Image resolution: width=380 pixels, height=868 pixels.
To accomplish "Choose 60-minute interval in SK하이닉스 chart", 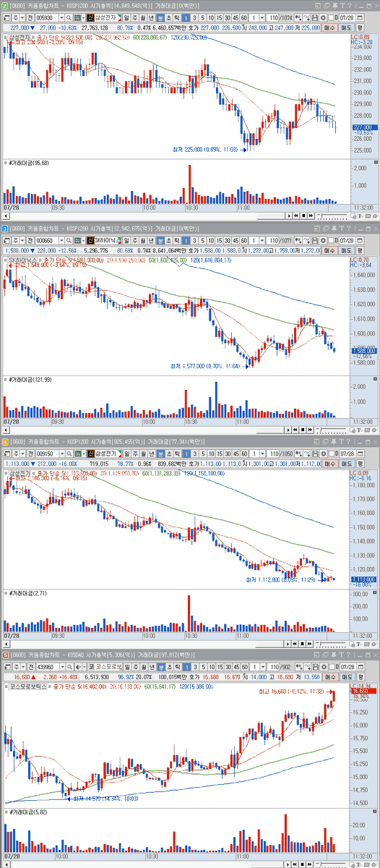I will pyautogui.click(x=243, y=240).
